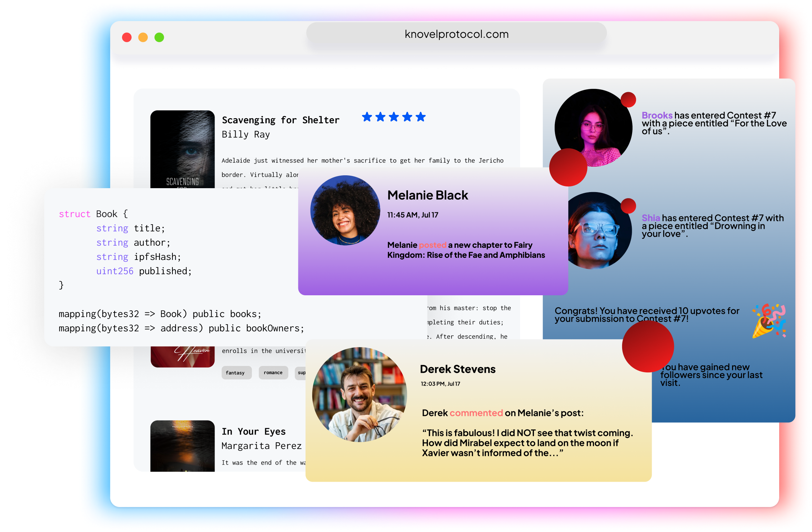Image resolution: width=812 pixels, height=532 pixels.
Task: Click the "commented" link in Derek's card
Action: pyautogui.click(x=476, y=413)
